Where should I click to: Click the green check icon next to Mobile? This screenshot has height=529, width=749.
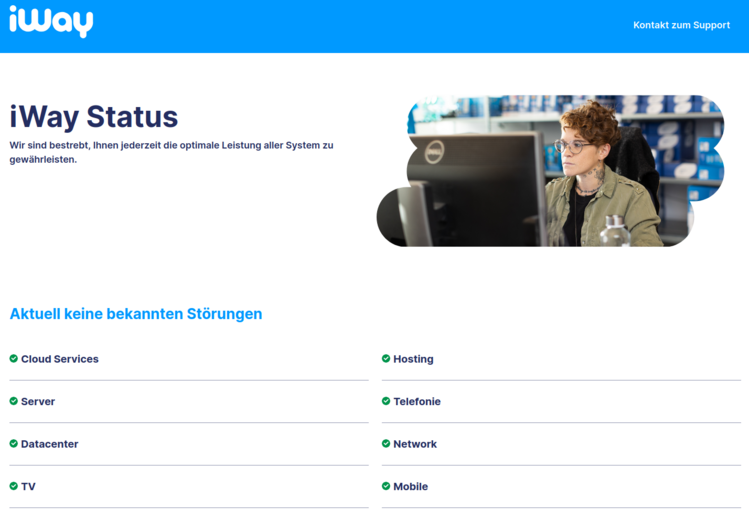pyautogui.click(x=386, y=486)
